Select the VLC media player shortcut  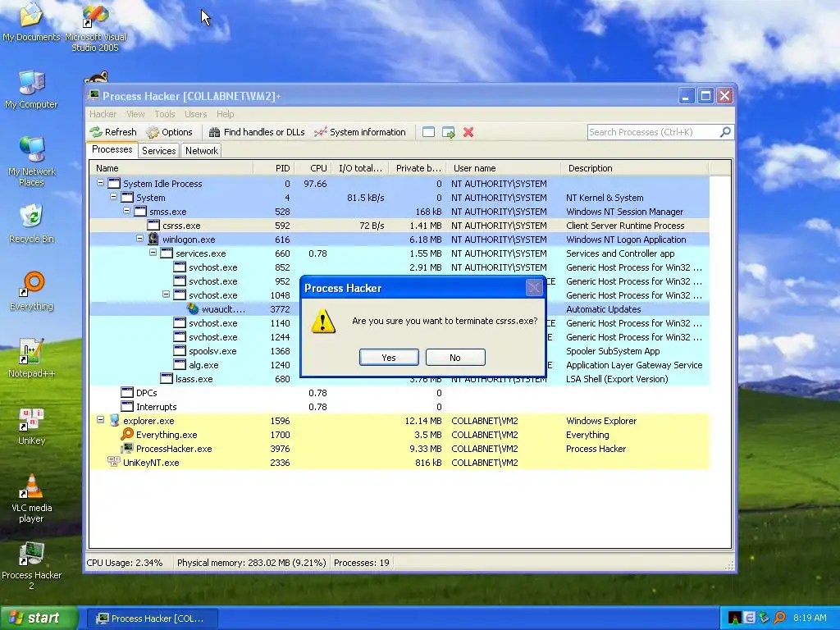tap(31, 498)
